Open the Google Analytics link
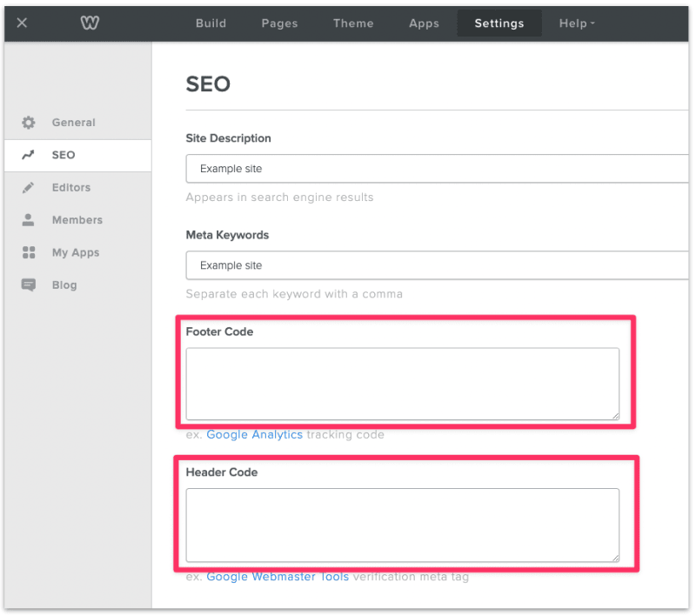This screenshot has height=616, width=696. pos(255,434)
